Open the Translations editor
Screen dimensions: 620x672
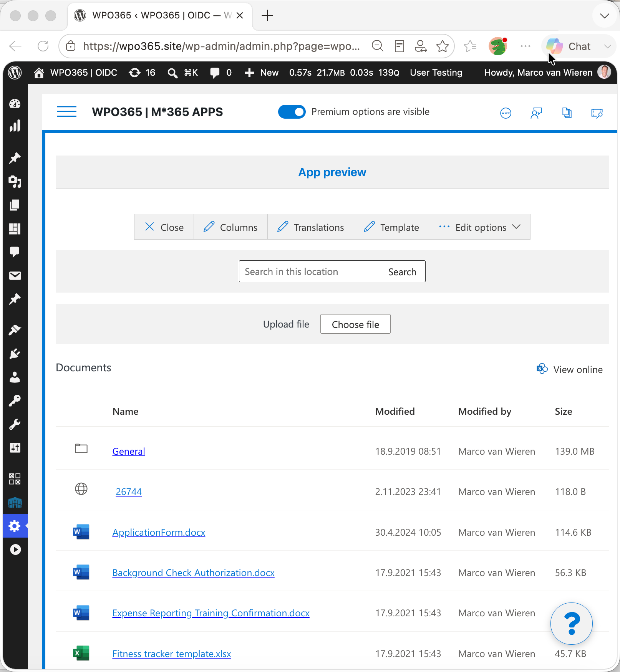coord(311,227)
